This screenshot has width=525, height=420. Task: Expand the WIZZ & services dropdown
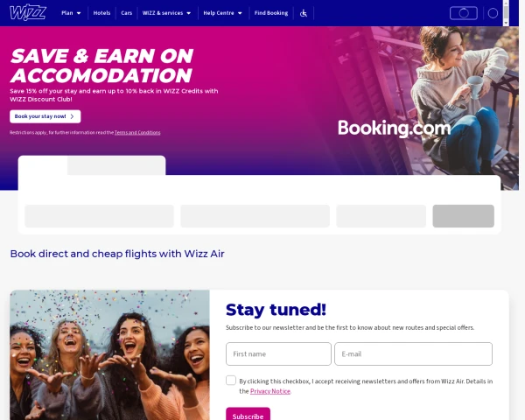coord(166,13)
